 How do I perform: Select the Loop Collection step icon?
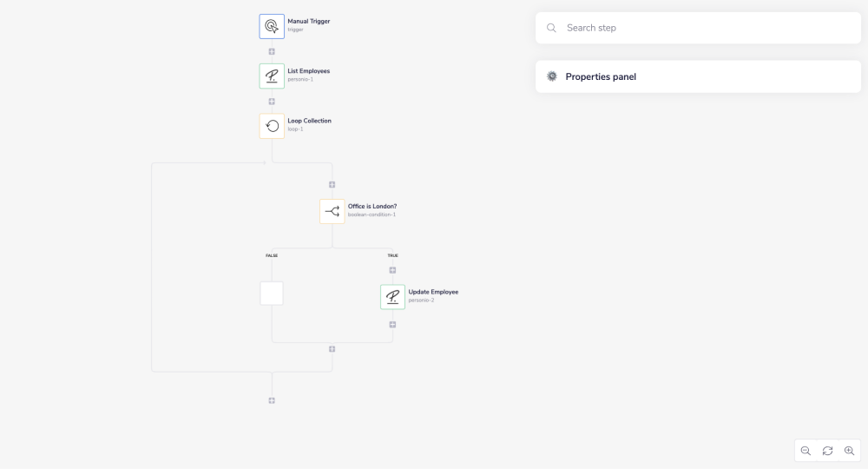tap(272, 126)
